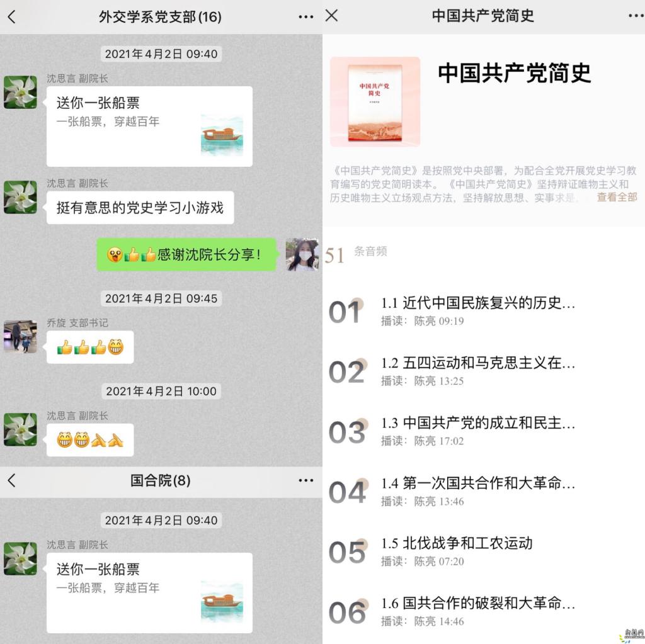Expand description with 查看全部
This screenshot has width=645, height=644.
(x=617, y=198)
